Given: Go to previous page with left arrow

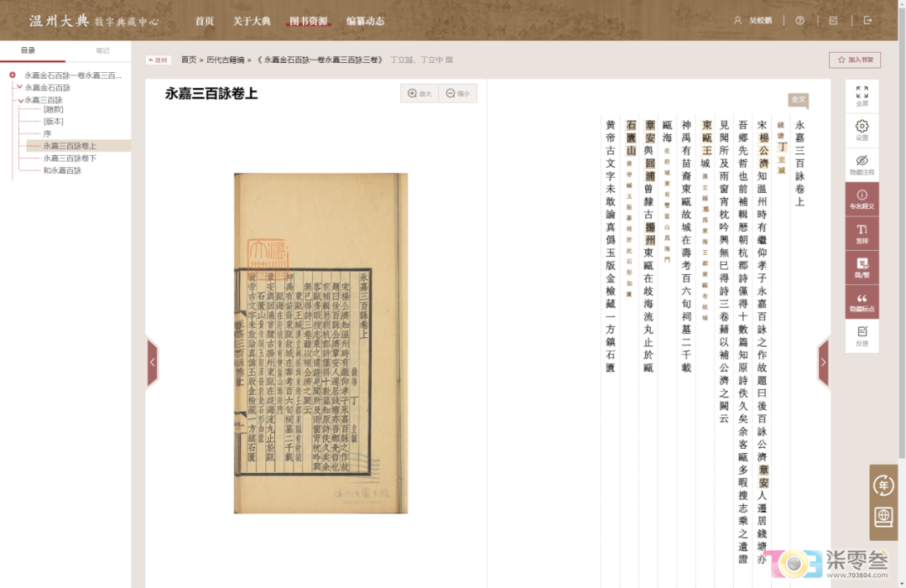Looking at the screenshot, I should (153, 362).
